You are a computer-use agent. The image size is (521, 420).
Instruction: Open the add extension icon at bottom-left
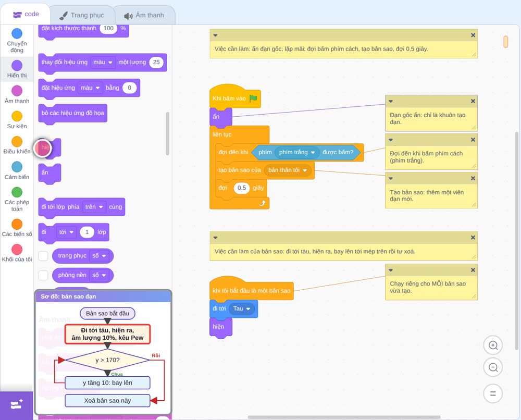point(16,405)
